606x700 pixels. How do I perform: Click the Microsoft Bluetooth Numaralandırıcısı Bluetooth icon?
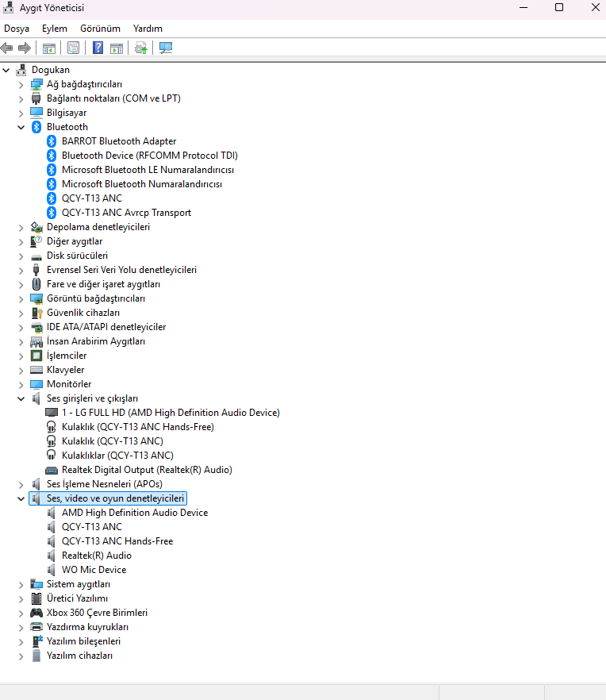tap(52, 184)
